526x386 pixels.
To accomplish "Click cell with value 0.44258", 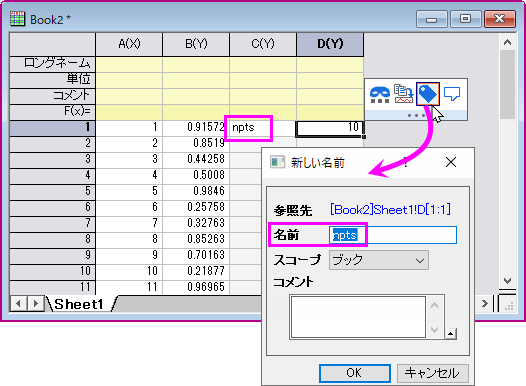I will click(196, 159).
